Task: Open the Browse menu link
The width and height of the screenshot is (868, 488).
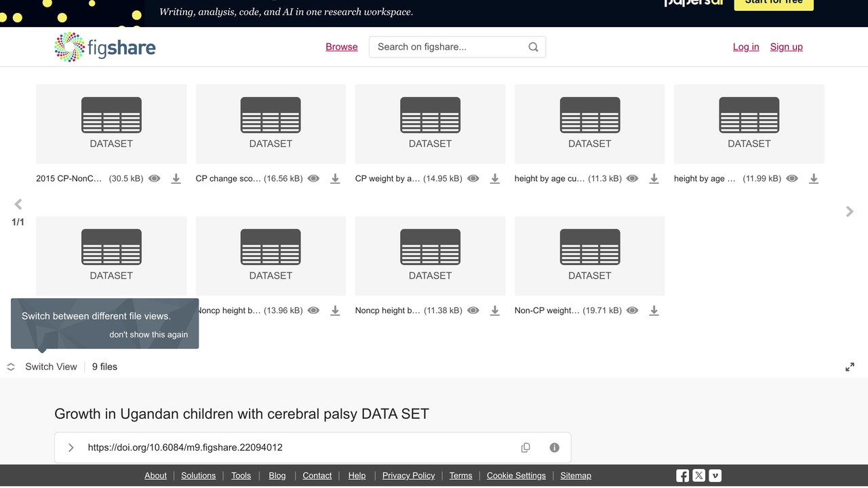Action: click(342, 47)
